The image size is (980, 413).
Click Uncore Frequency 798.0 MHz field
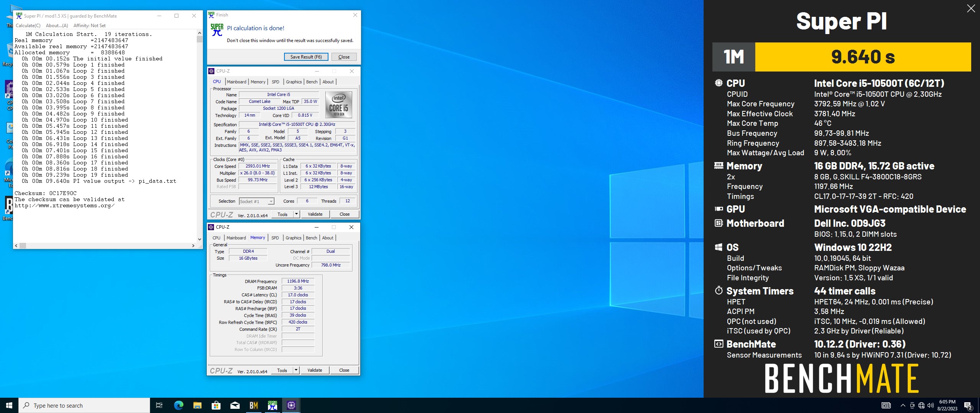tap(331, 265)
